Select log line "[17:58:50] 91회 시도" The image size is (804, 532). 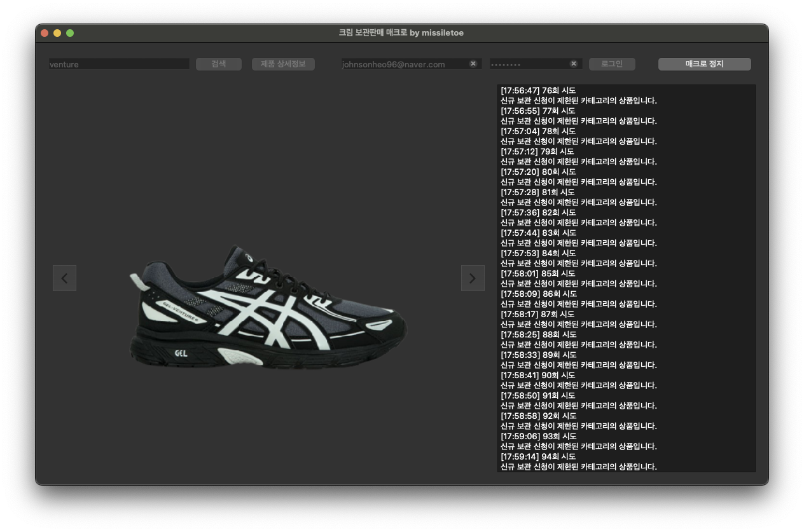[538, 395]
